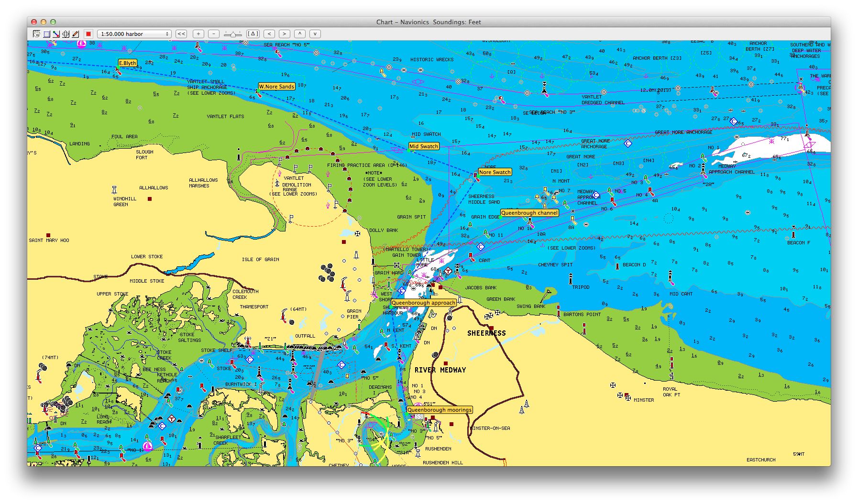Click the MID CANT label
The height and width of the screenshot is (504, 858).
click(681, 294)
